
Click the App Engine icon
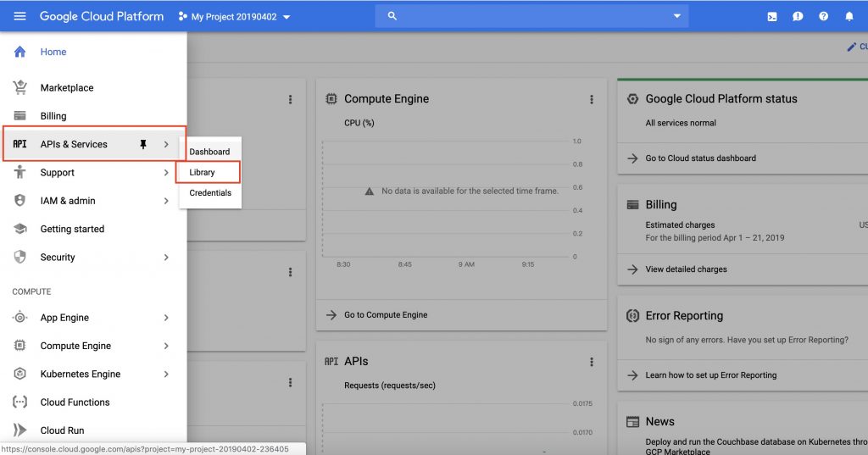(x=20, y=317)
